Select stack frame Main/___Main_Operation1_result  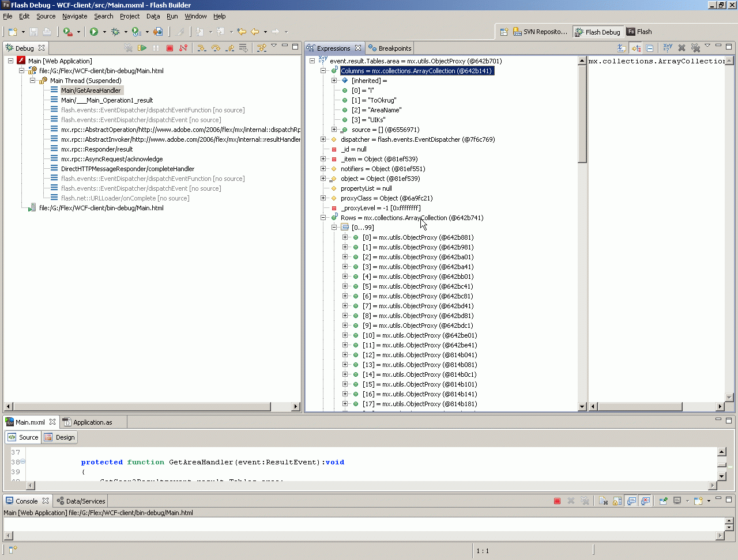click(x=107, y=100)
